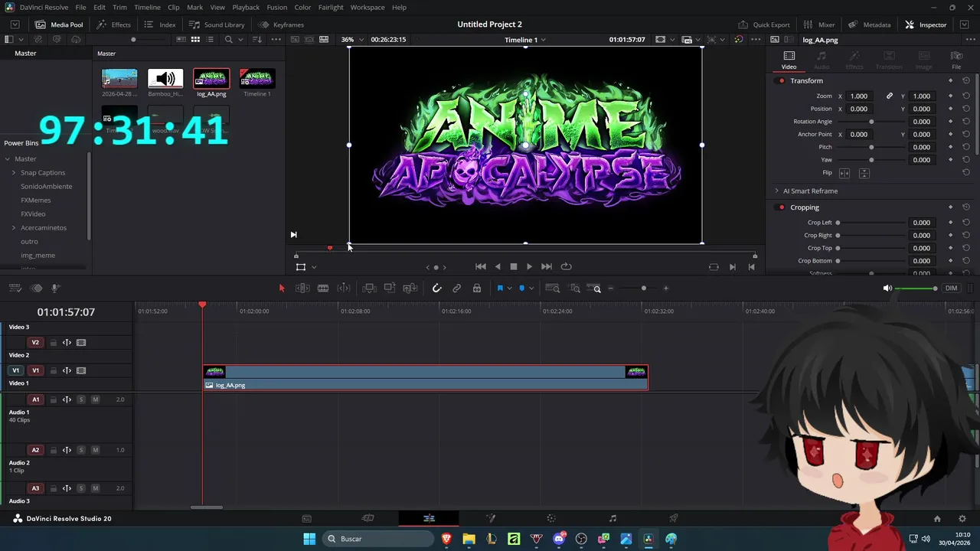Click the Quick Export button
The width and height of the screenshot is (980, 551).
tap(764, 24)
